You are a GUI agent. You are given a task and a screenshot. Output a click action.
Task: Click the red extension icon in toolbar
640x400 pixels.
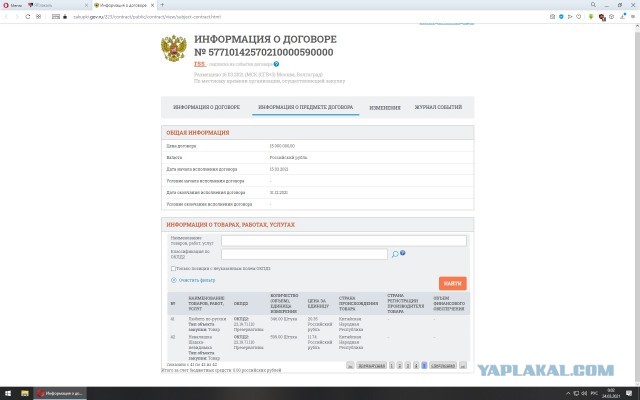[x=602, y=17]
